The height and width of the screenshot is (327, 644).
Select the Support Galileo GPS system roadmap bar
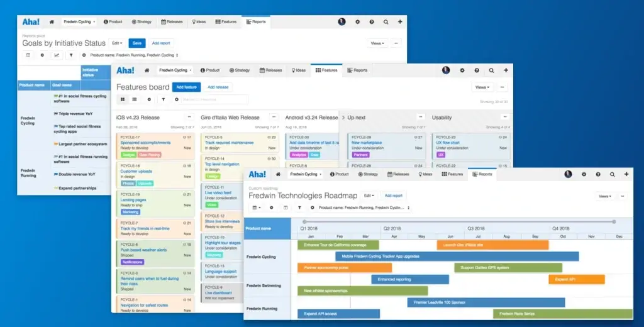tap(508, 268)
